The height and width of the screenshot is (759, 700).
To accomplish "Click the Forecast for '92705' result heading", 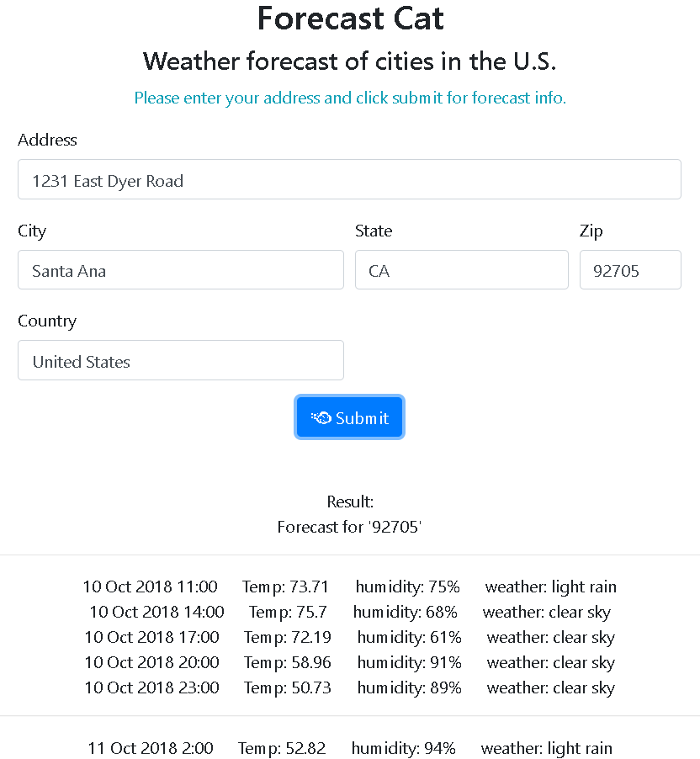I will click(x=349, y=527).
